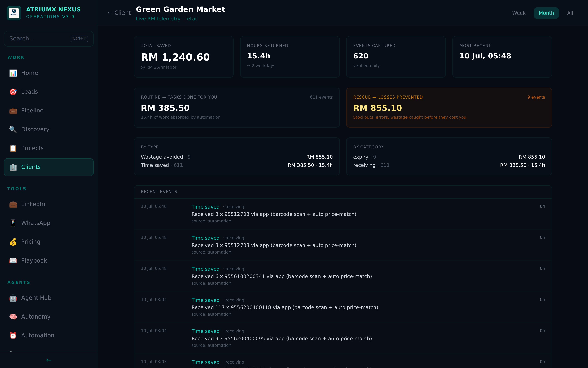This screenshot has height=368, width=588.
Task: Click the Routine RM 385.50 amount
Action: pos(165,108)
